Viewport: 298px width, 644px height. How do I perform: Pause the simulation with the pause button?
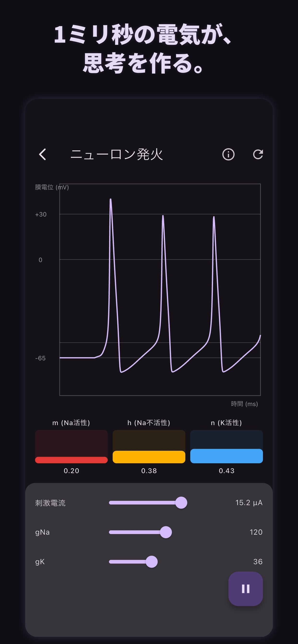click(246, 589)
